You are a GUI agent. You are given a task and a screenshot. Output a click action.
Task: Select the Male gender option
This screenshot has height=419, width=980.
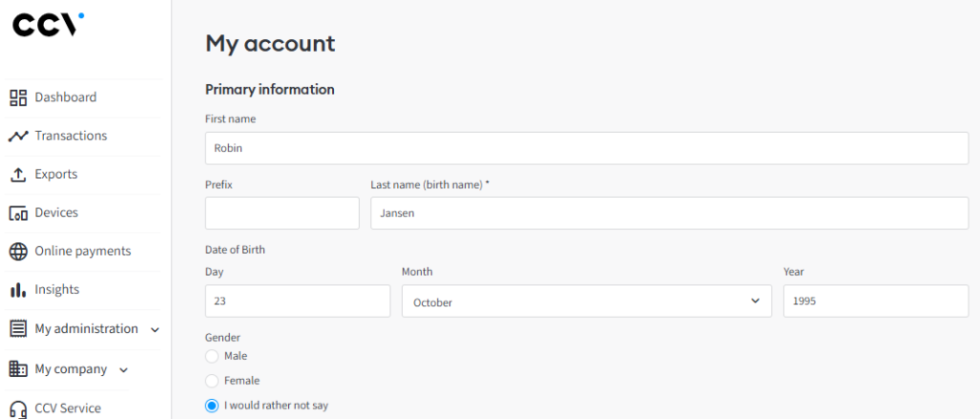tap(212, 356)
